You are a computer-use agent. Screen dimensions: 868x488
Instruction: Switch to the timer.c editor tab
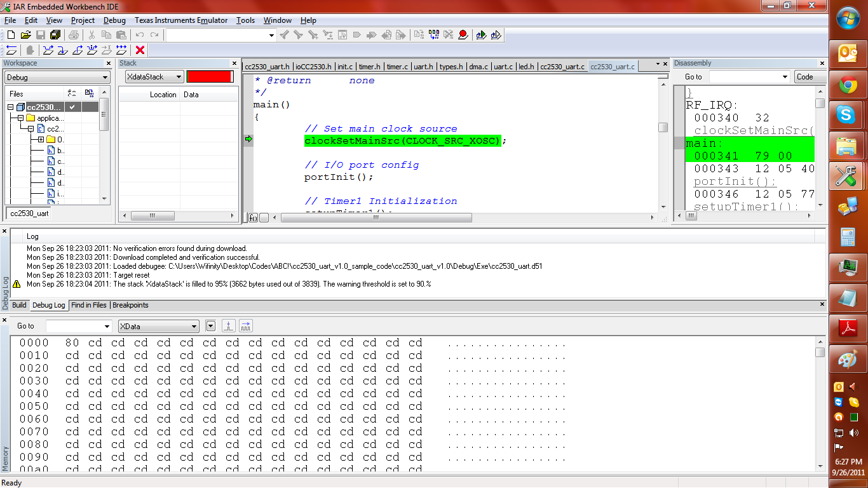coord(397,66)
